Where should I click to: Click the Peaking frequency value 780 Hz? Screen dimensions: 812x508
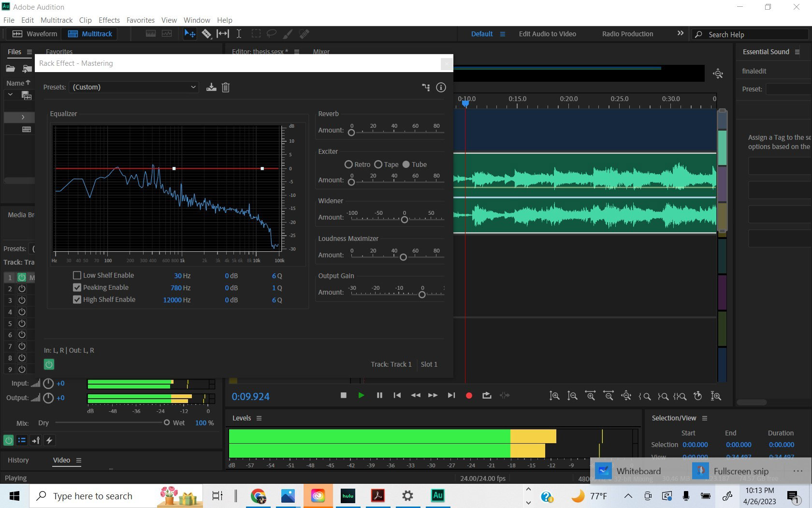(180, 288)
